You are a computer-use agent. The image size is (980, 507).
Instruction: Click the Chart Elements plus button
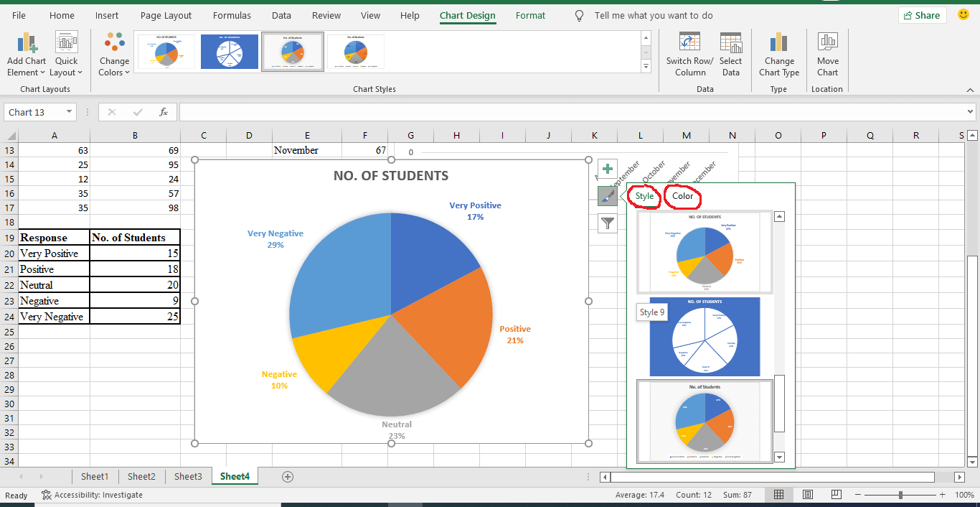pyautogui.click(x=607, y=168)
